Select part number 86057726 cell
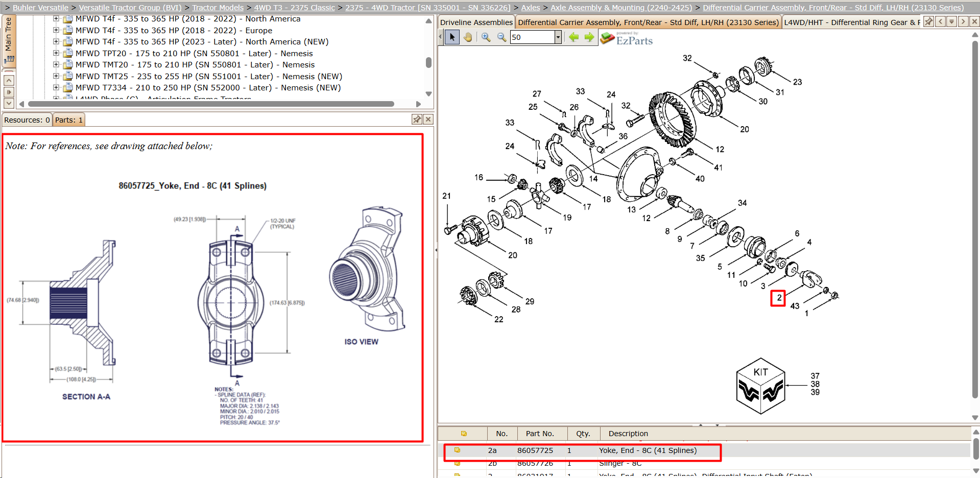 535,463
